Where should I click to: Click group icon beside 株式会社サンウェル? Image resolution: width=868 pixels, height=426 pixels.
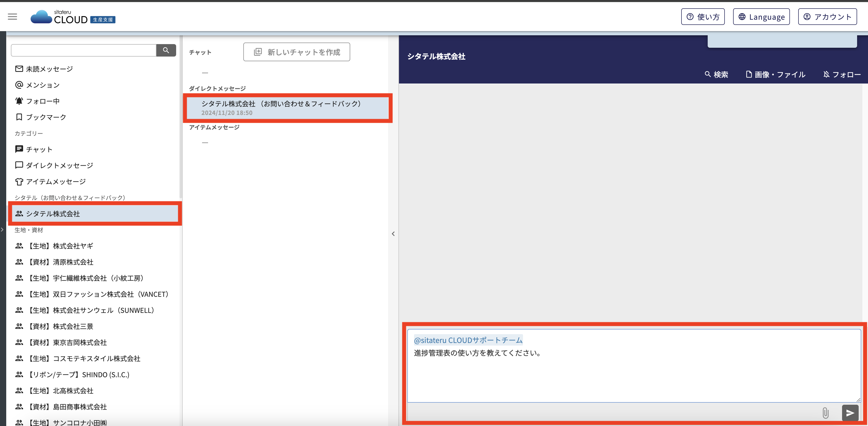[19, 310]
